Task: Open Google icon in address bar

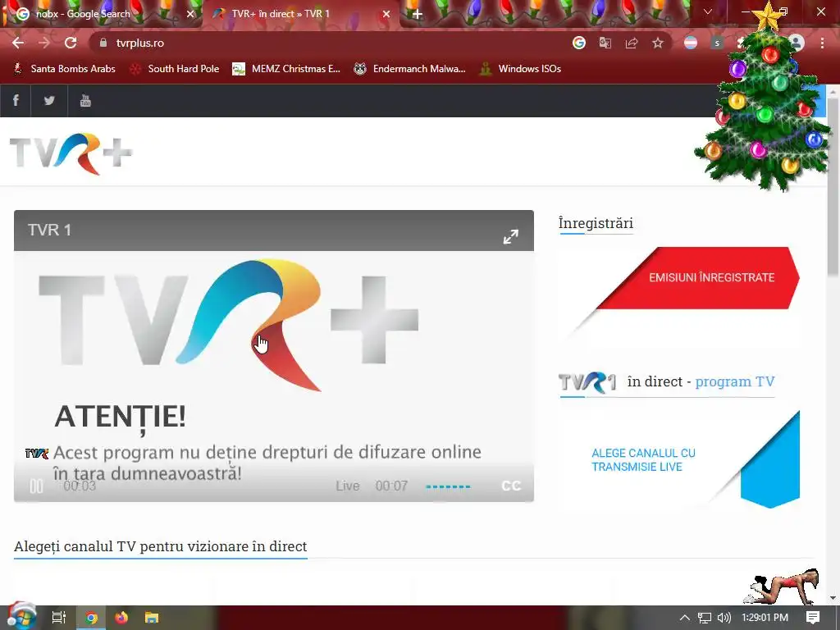Action: [x=579, y=43]
